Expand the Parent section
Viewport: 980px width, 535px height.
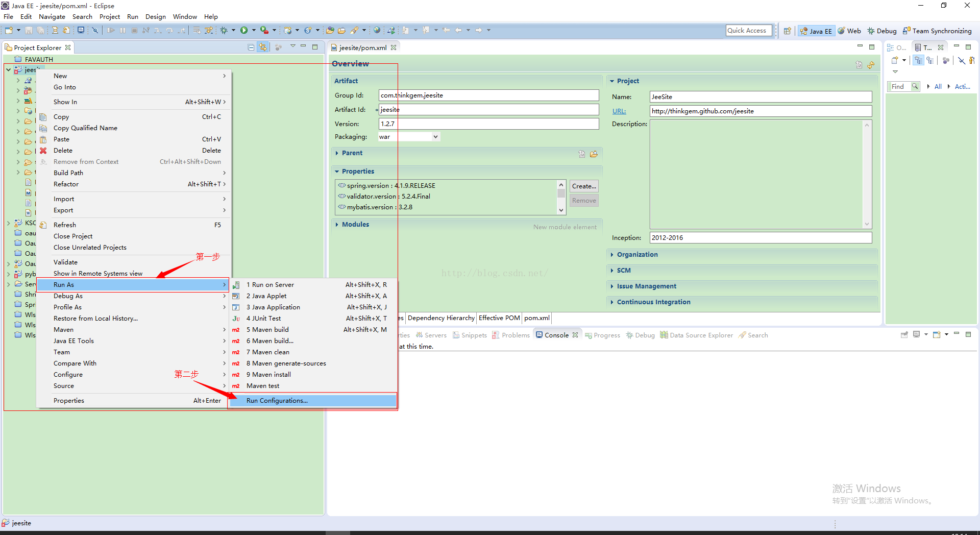click(x=337, y=153)
